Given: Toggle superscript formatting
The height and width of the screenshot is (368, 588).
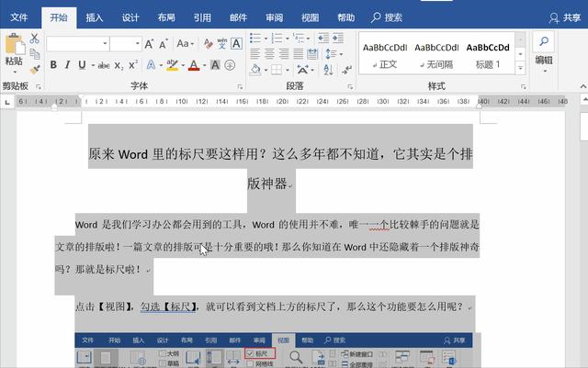Looking at the screenshot, I should tap(132, 65).
